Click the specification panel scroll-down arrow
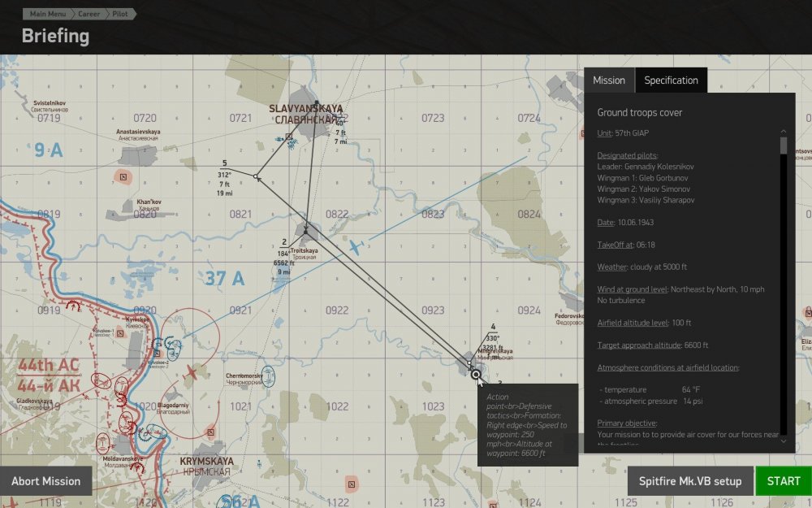Image resolution: width=812 pixels, height=508 pixels. tap(784, 441)
